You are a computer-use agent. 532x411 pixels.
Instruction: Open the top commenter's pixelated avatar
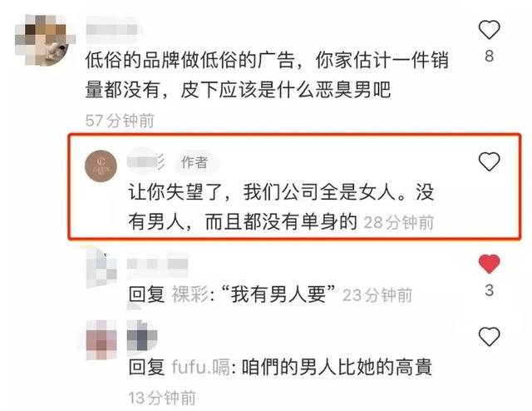(43, 40)
